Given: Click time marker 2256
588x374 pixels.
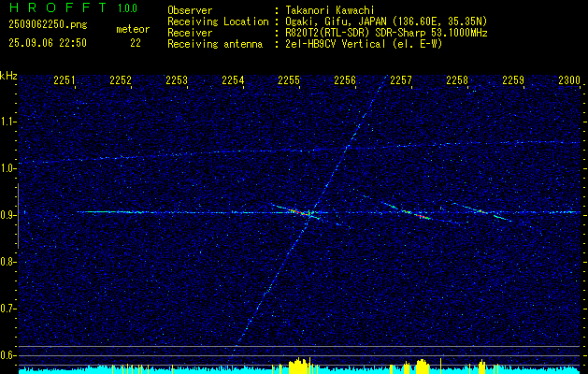Looking at the screenshot, I should pyautogui.click(x=345, y=79).
